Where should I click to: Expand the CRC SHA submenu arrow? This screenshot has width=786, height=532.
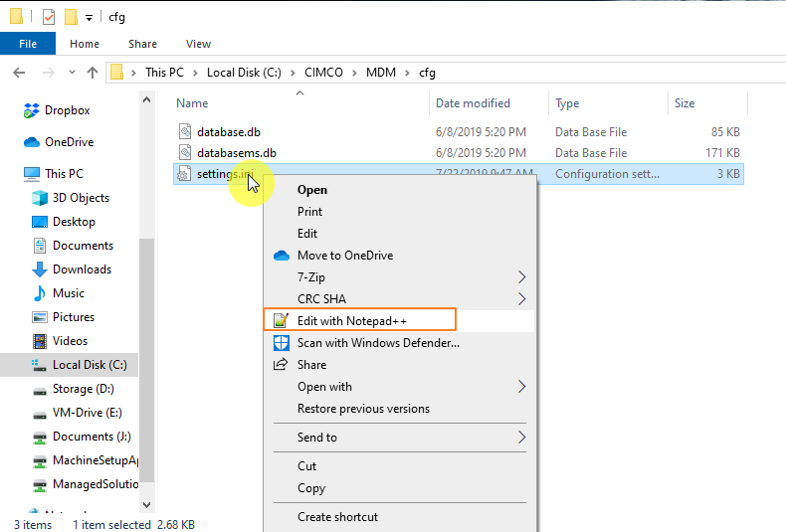click(x=521, y=299)
